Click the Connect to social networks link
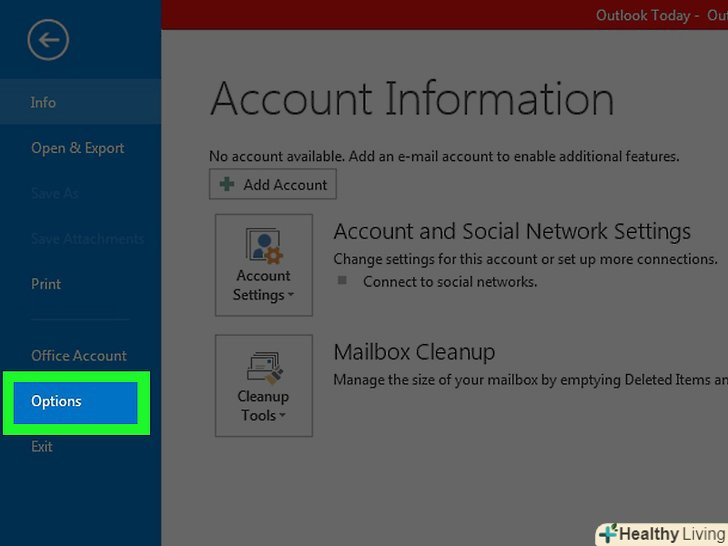The image size is (728, 546). click(x=450, y=282)
